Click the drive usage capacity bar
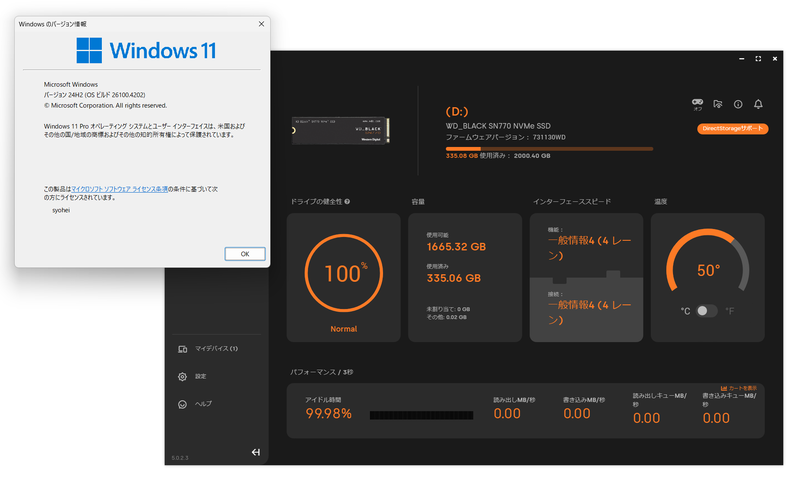This screenshot has width=800, height=479. click(x=549, y=149)
